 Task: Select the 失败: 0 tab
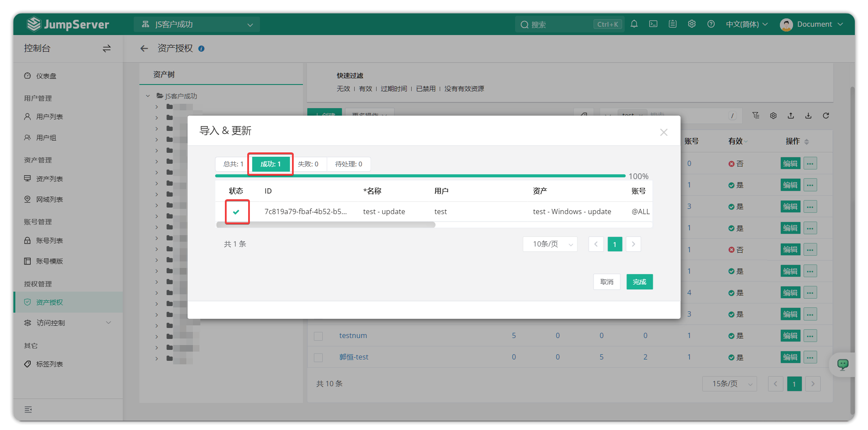[x=308, y=164]
